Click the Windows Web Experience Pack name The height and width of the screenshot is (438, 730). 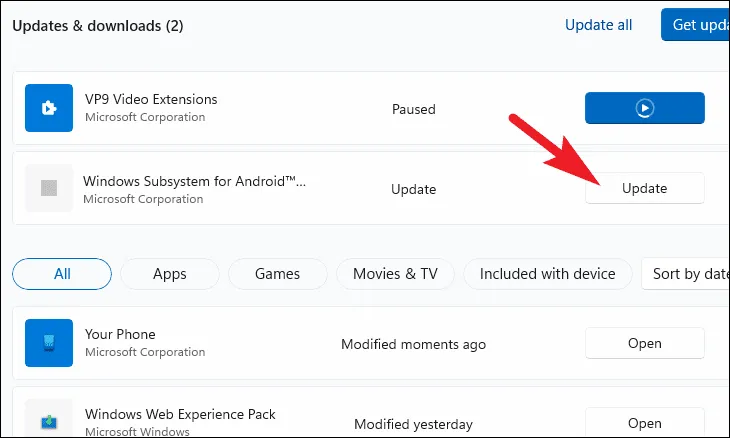(x=180, y=414)
